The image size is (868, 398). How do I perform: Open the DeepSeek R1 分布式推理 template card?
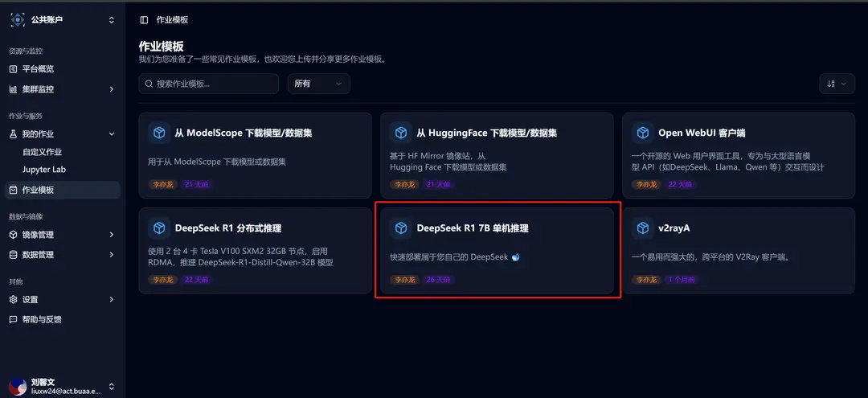coord(256,251)
